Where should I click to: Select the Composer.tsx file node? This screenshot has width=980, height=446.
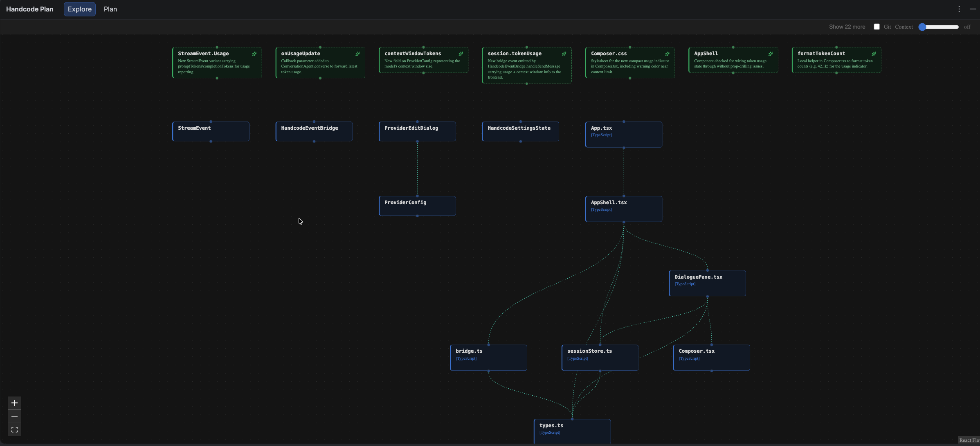pyautogui.click(x=712, y=358)
